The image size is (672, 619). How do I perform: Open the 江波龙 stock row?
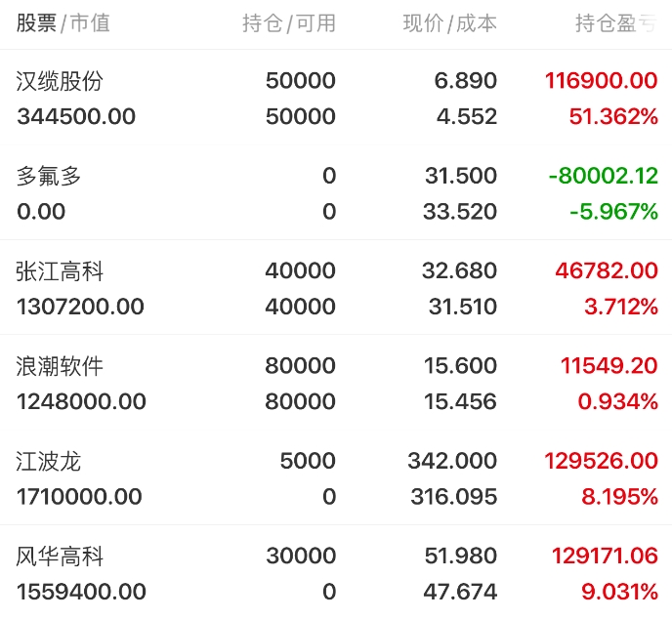(x=336, y=477)
